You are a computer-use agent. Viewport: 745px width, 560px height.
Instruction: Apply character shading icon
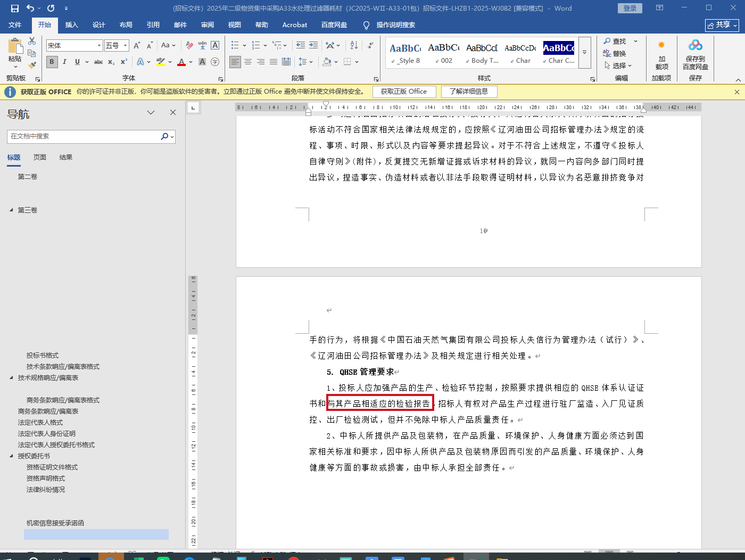(x=202, y=62)
